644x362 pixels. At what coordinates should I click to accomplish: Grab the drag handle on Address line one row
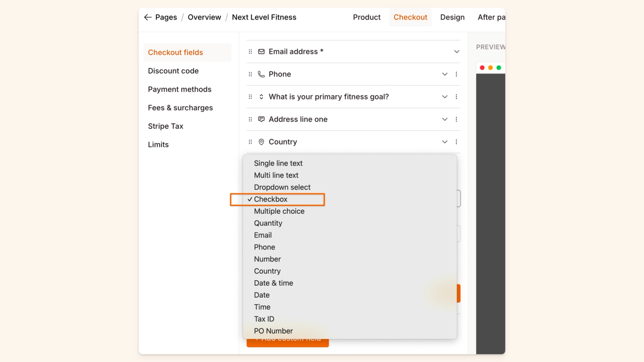click(250, 119)
